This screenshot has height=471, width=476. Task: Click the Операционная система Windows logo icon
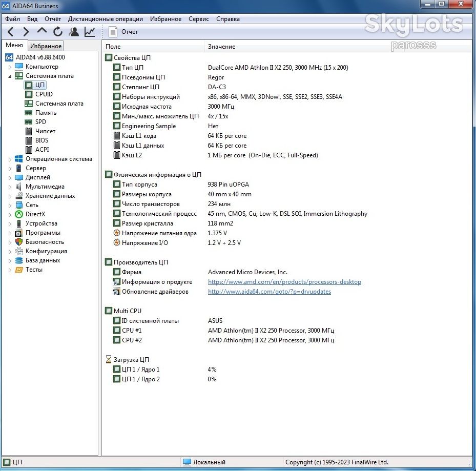pos(19,159)
